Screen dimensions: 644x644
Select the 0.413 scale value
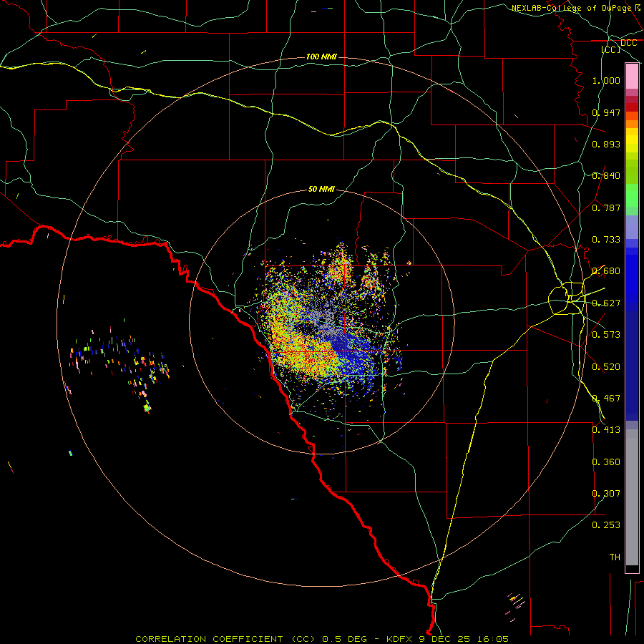tap(606, 430)
